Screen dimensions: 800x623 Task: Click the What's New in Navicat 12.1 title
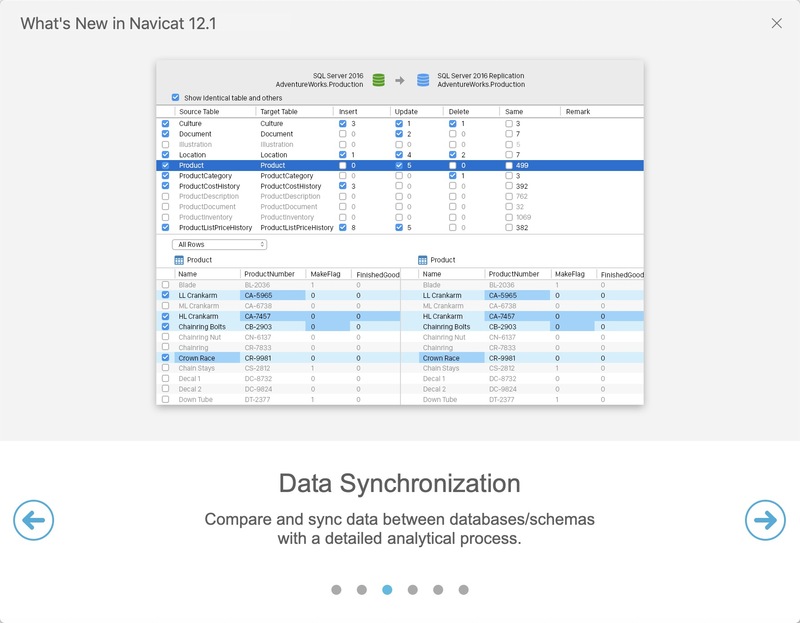click(118, 23)
